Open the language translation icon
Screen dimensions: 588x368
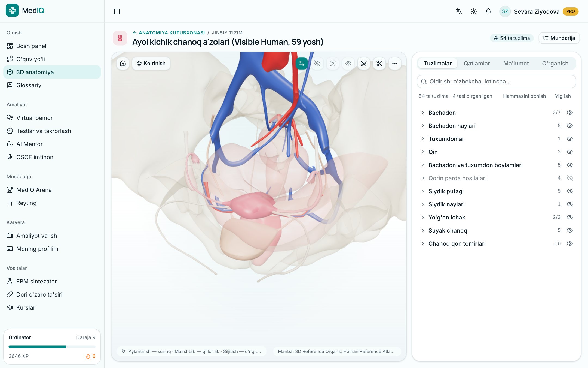pyautogui.click(x=459, y=11)
